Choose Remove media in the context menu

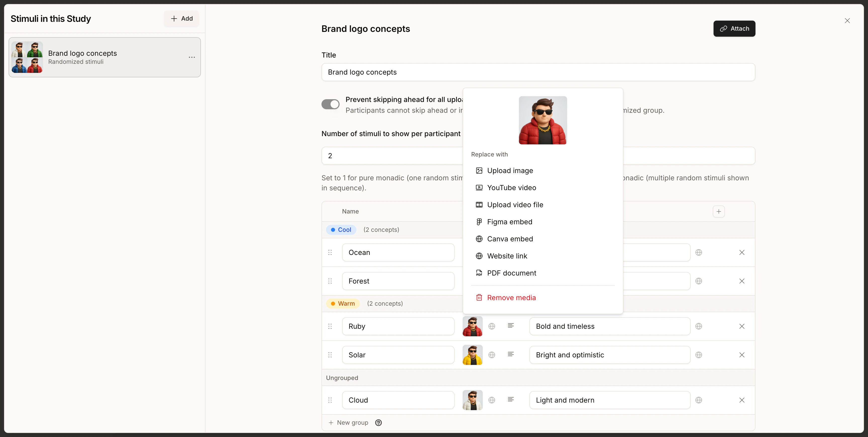pos(512,298)
